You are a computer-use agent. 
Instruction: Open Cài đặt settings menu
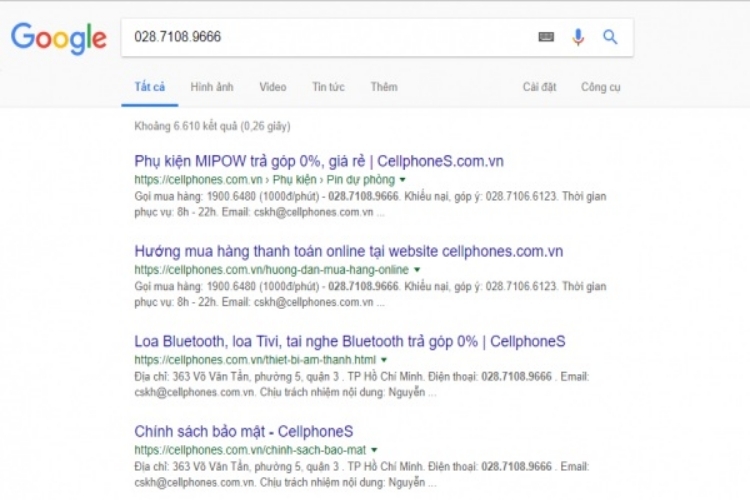coord(539,87)
